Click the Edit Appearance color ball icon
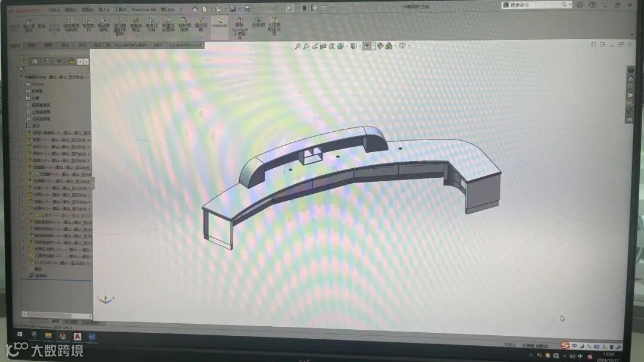The image size is (644, 362). coord(380,46)
